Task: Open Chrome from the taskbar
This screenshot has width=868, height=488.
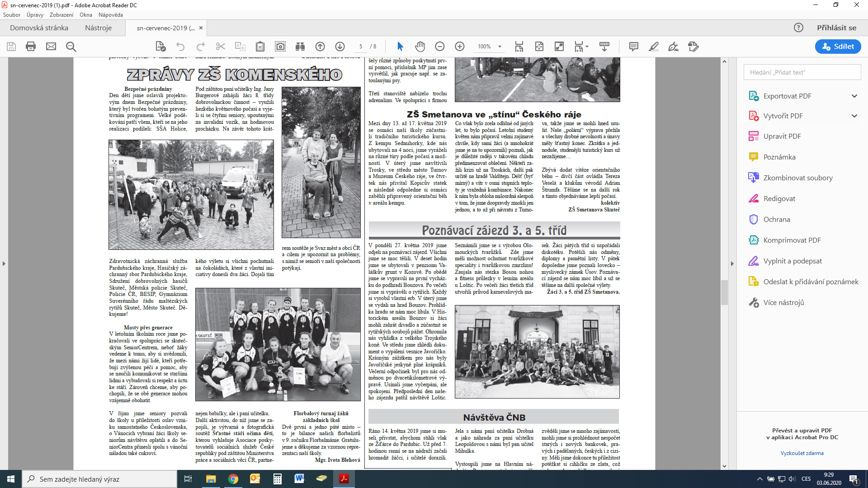Action: click(x=233, y=479)
